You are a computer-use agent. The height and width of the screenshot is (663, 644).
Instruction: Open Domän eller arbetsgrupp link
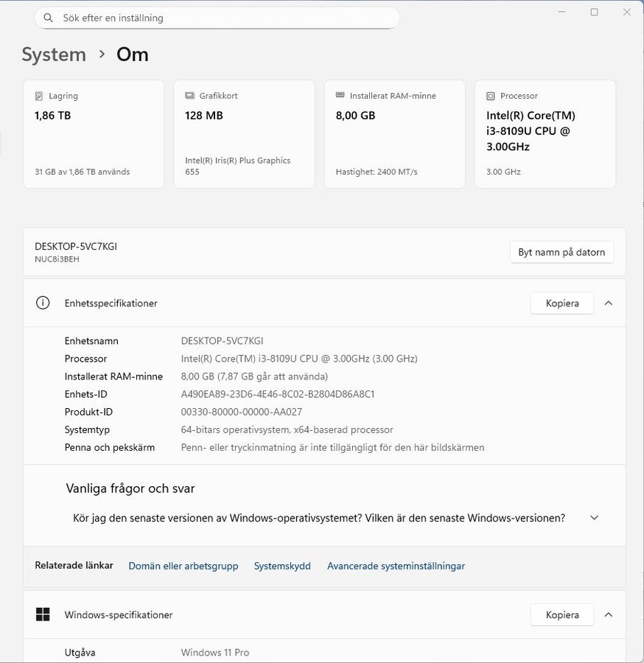coord(183,566)
